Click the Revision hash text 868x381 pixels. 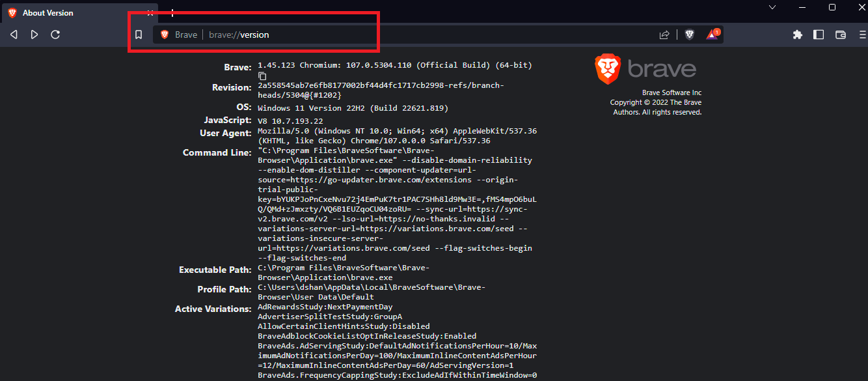[x=381, y=91]
